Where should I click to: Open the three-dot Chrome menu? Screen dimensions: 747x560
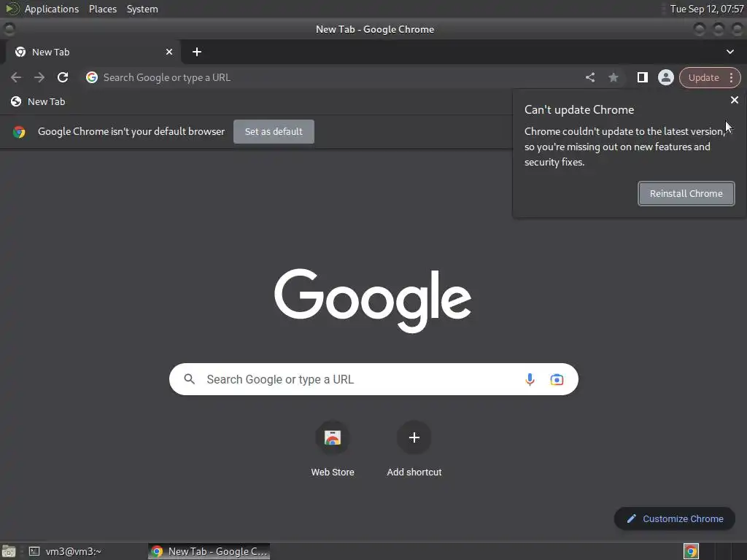[731, 77]
